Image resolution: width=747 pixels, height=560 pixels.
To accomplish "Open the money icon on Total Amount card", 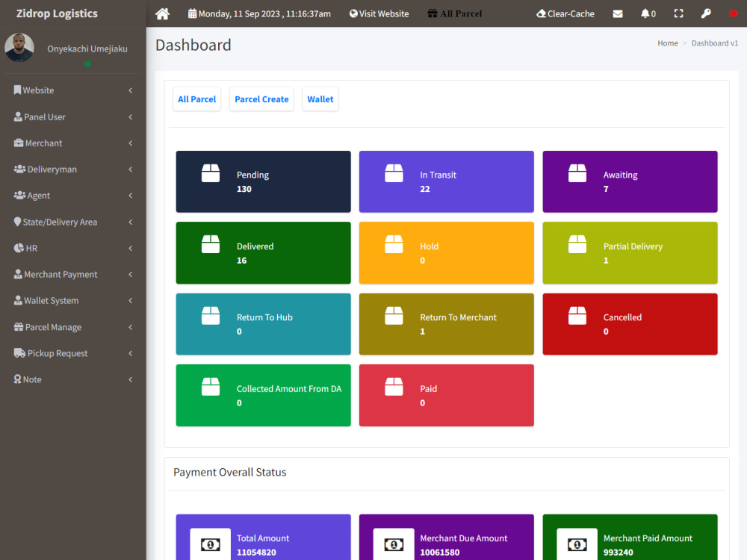I will click(x=211, y=544).
